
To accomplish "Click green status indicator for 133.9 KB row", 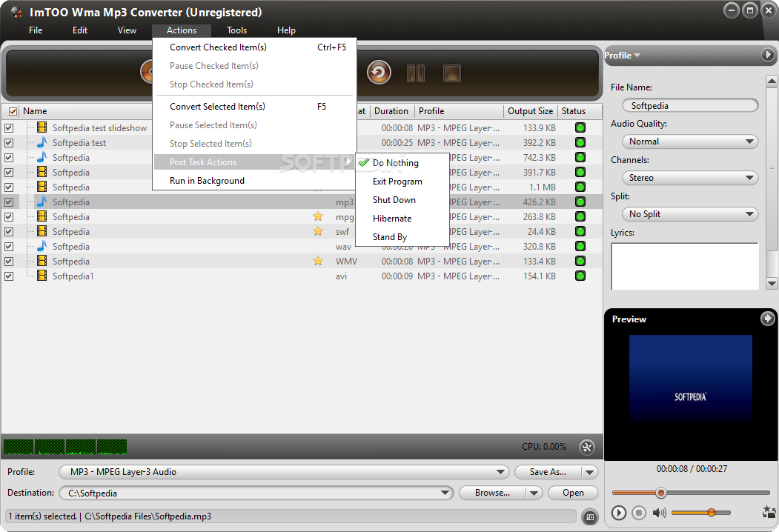I will (580, 127).
